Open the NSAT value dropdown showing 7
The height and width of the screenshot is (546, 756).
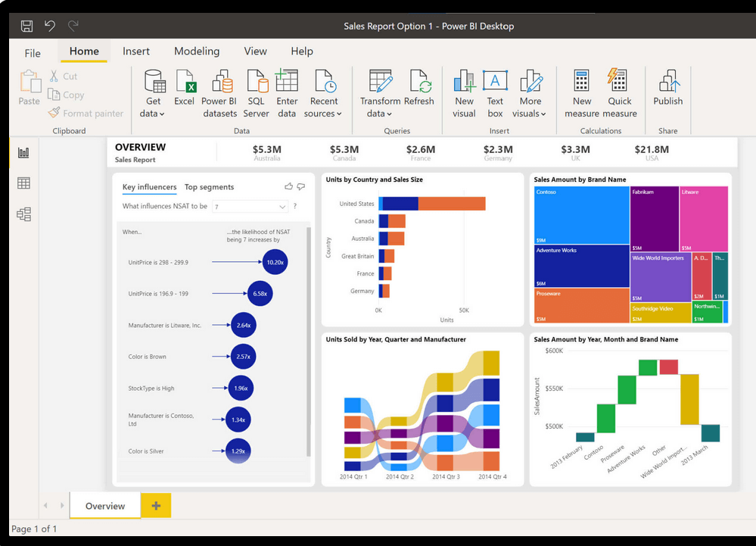click(250, 207)
